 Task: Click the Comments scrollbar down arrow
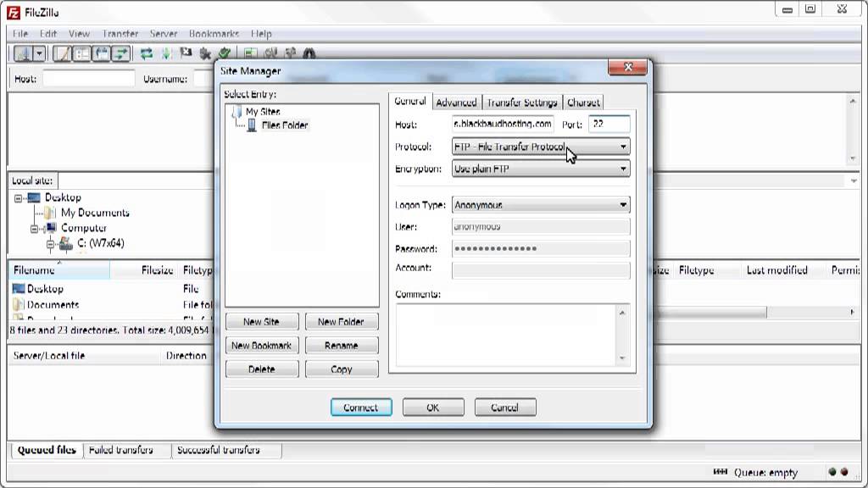pyautogui.click(x=622, y=358)
